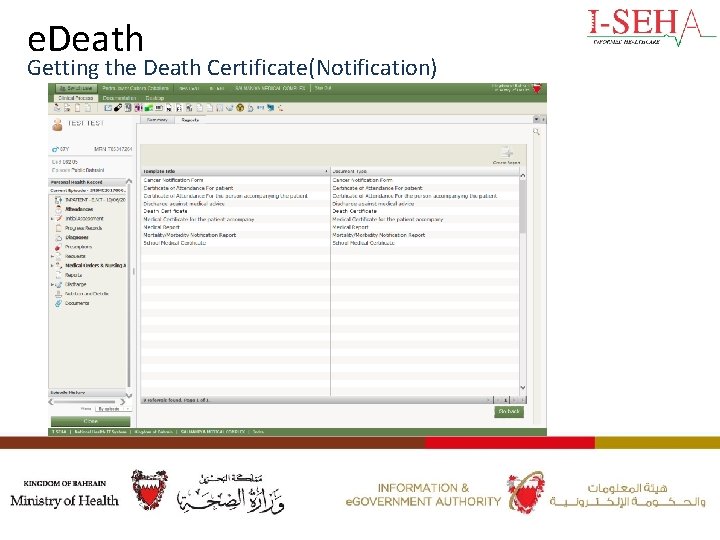Sort by the Document Type column header

pos(425,171)
